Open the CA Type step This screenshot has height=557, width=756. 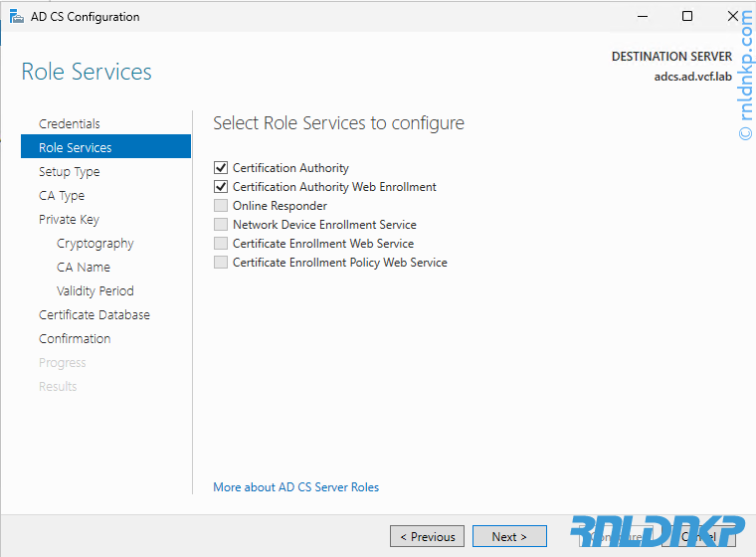click(62, 195)
